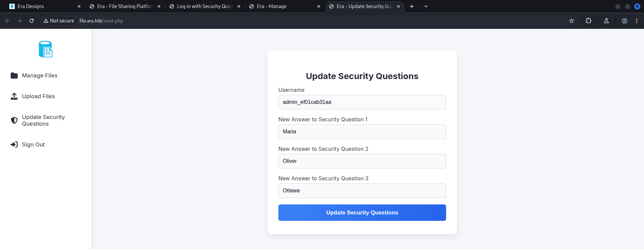Click the Sign Out sidebar link
This screenshot has height=249, width=644.
(33, 144)
